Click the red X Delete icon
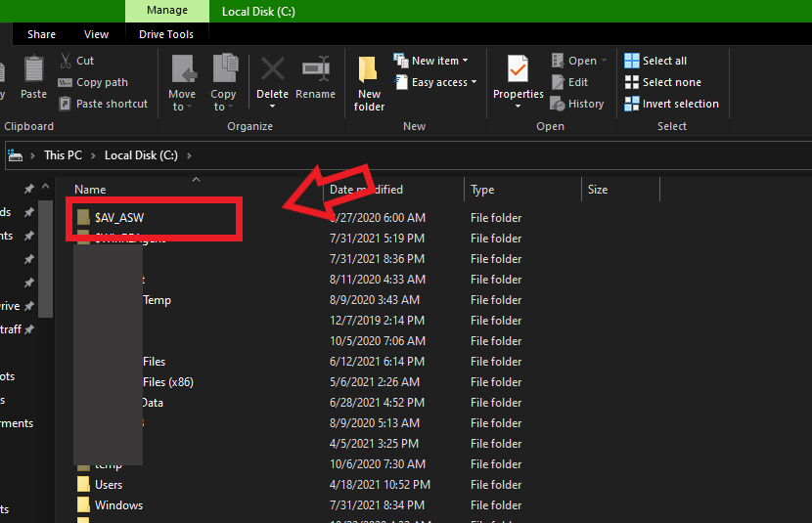This screenshot has height=523, width=812. pyautogui.click(x=272, y=68)
